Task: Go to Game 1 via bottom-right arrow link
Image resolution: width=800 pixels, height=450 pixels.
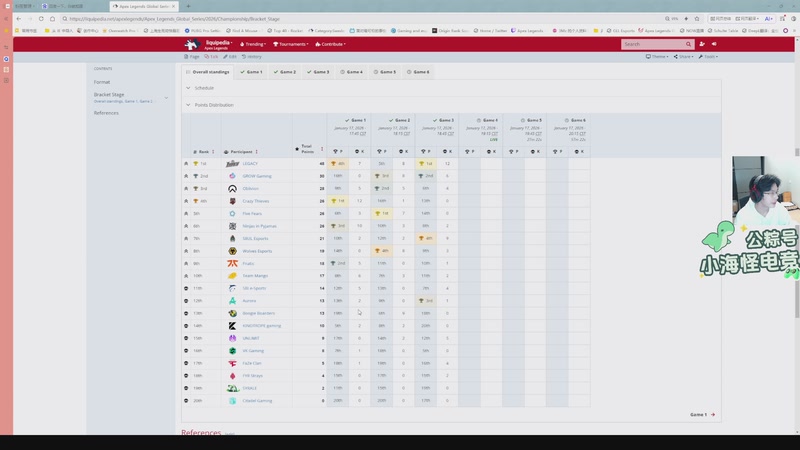Action: pos(703,415)
